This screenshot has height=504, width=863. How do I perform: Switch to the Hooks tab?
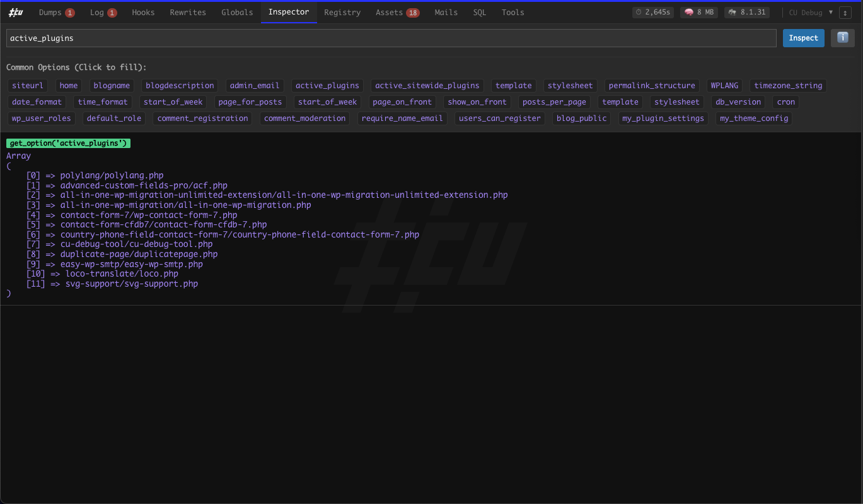[x=143, y=12]
